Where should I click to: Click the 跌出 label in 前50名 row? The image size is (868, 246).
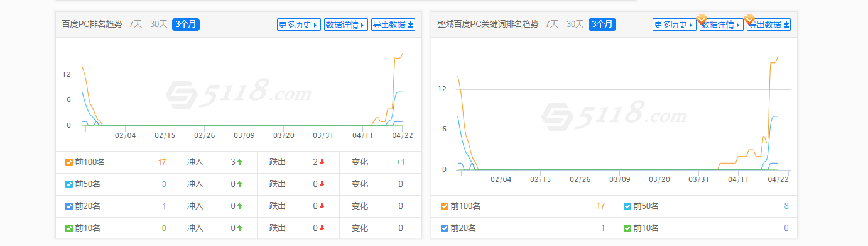(x=278, y=184)
